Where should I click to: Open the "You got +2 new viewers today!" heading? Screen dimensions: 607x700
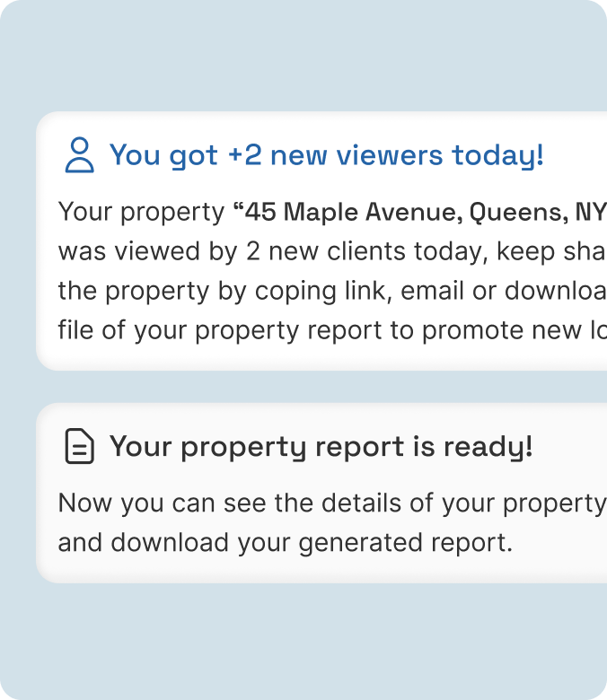click(x=326, y=155)
